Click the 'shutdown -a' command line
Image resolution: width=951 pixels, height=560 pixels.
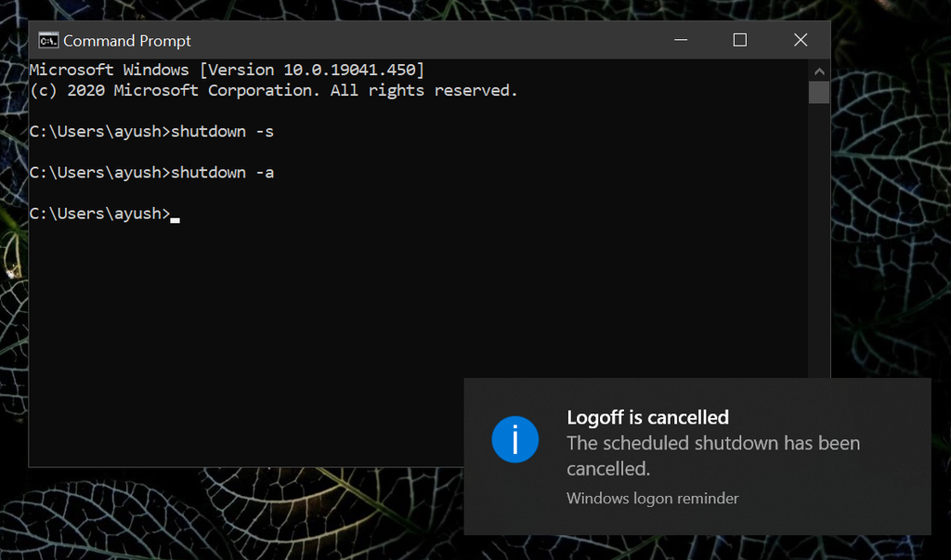pyautogui.click(x=151, y=173)
